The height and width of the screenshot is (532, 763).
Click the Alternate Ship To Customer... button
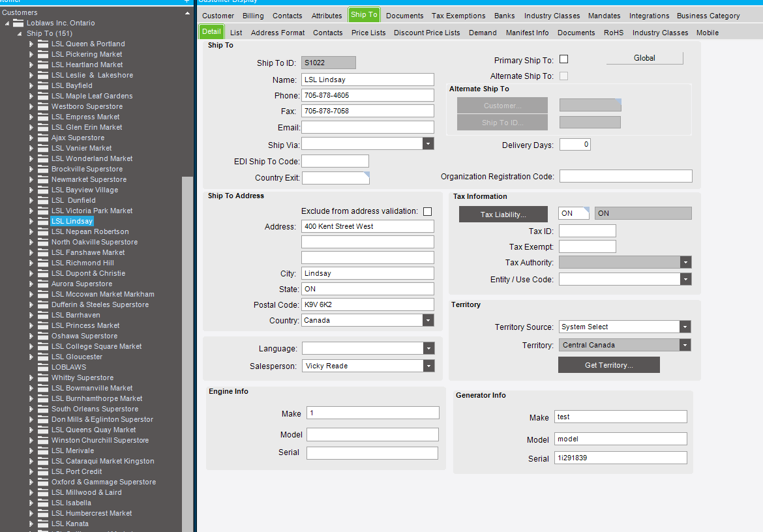502,106
